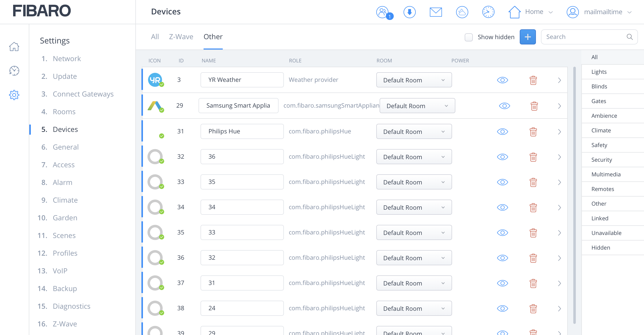Screen dimensions: 644x335
Task: Toggle visibility of device ID 34
Action: (x=503, y=207)
